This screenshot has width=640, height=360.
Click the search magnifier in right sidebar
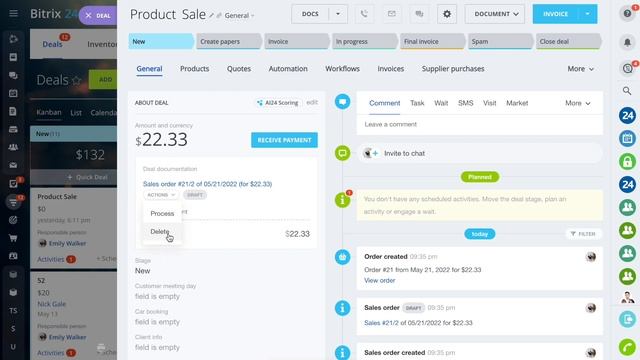tap(627, 91)
